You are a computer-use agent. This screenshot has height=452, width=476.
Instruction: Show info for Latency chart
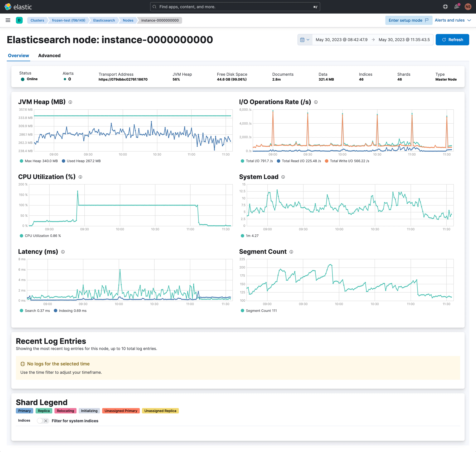click(63, 252)
